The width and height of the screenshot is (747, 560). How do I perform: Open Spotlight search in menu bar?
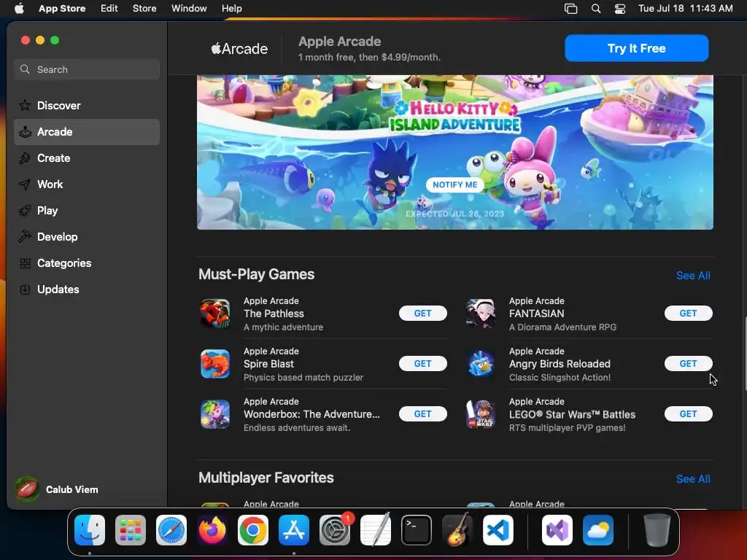point(595,9)
